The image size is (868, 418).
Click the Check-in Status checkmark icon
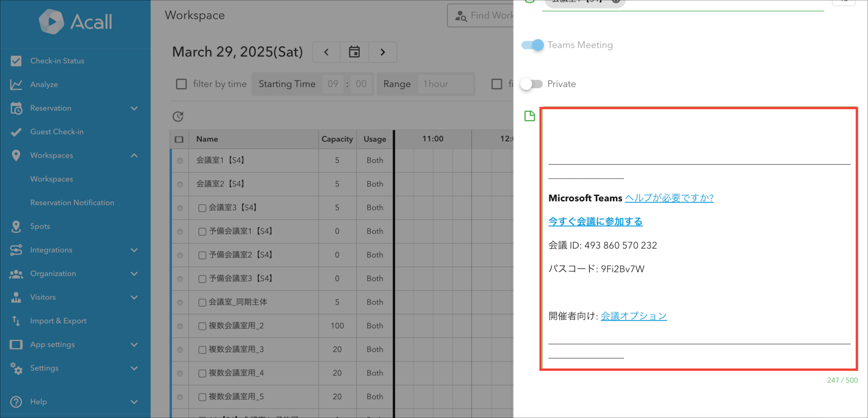click(16, 61)
